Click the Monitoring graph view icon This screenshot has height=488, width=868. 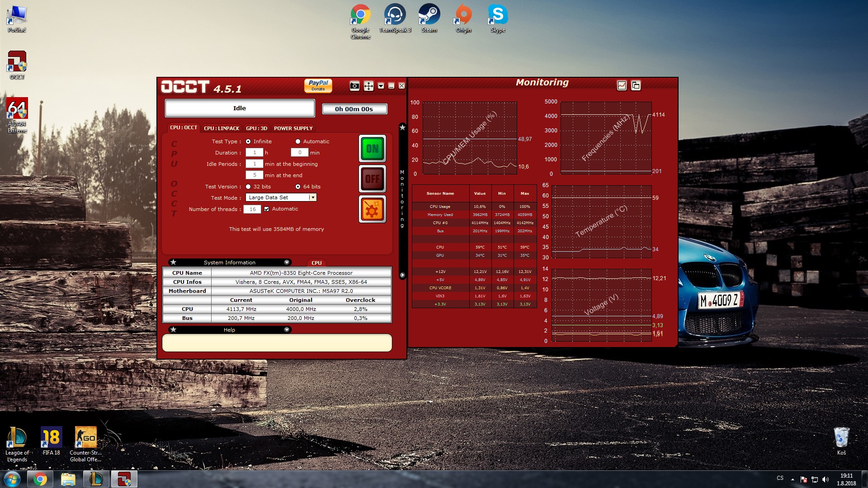coord(622,85)
